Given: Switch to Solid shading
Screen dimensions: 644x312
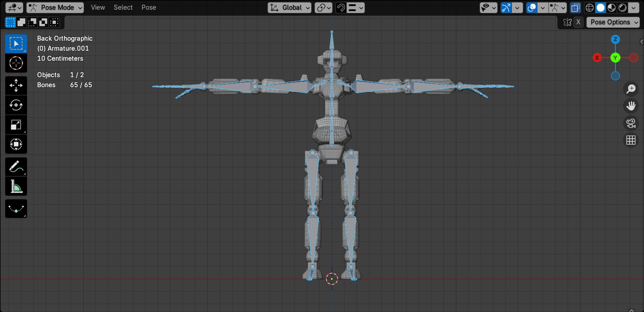Looking at the screenshot, I should (x=600, y=8).
